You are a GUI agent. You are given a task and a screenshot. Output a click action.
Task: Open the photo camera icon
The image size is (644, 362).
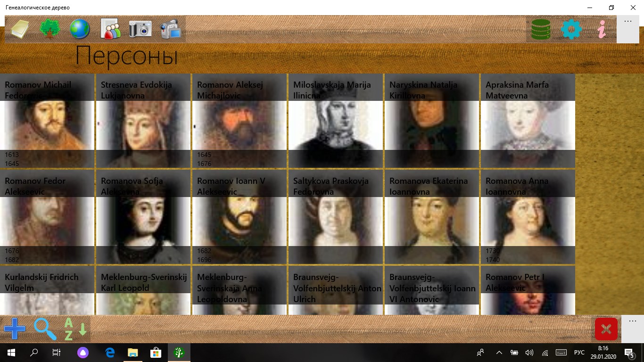140,29
